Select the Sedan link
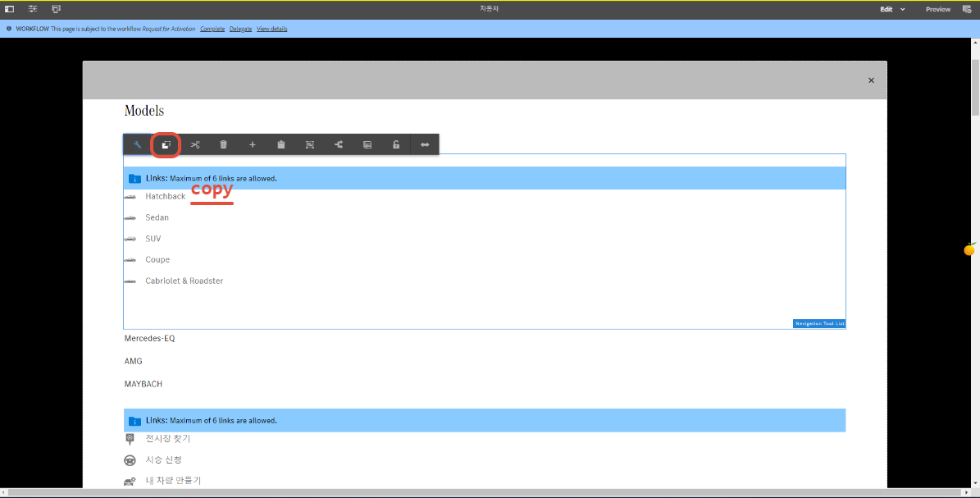This screenshot has height=498, width=980. tap(157, 217)
